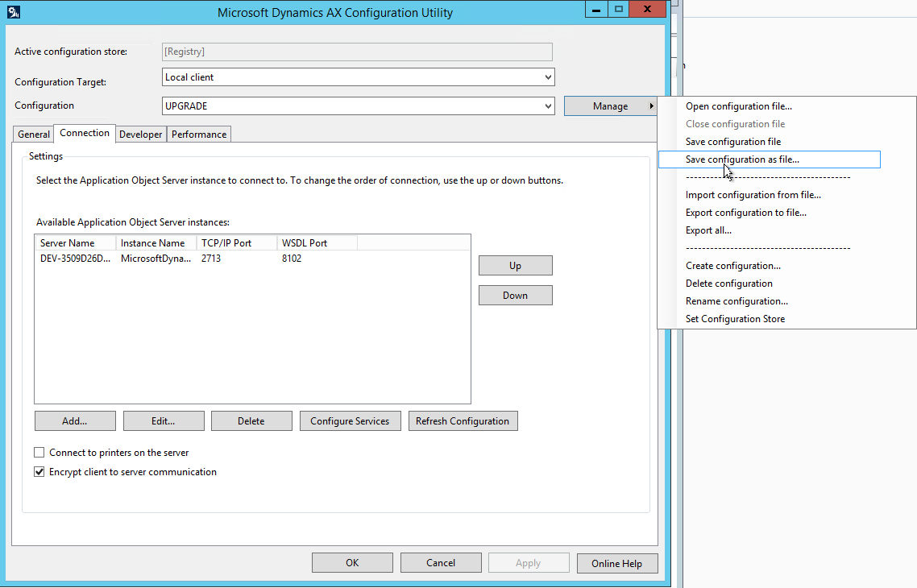This screenshot has height=588, width=917.
Task: Open Configure Services
Action: [350, 420]
